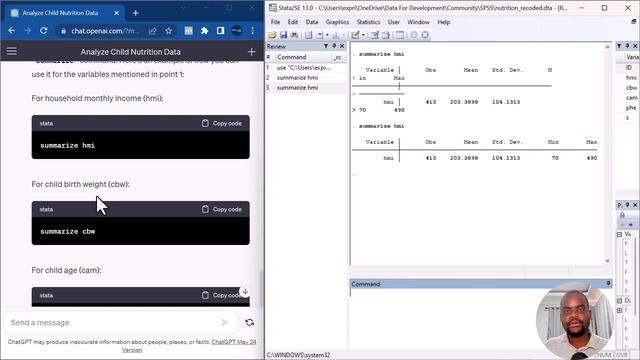Click the Chrome address bar
The image size is (640, 360).
pyautogui.click(x=106, y=31)
